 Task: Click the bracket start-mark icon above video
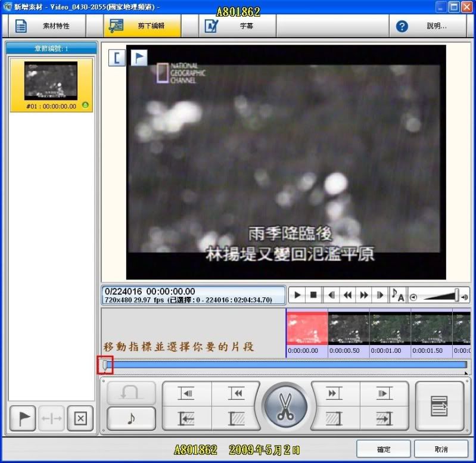117,57
